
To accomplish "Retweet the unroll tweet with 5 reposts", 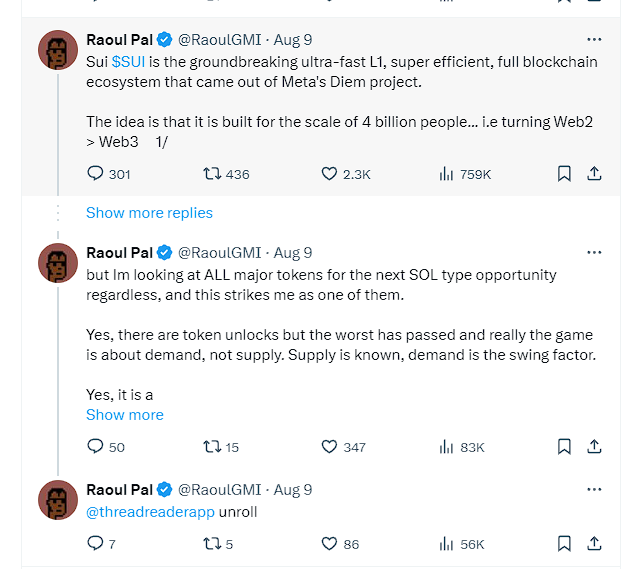I will pyautogui.click(x=212, y=544).
